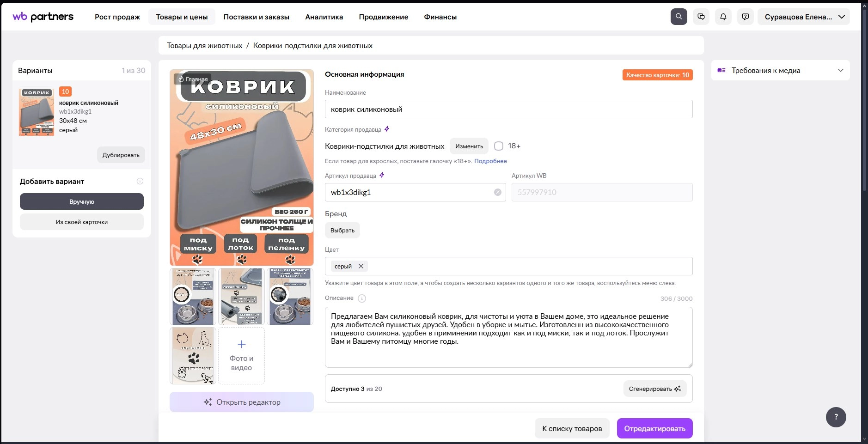Click info icon beside Добавить вариант

pos(140,181)
